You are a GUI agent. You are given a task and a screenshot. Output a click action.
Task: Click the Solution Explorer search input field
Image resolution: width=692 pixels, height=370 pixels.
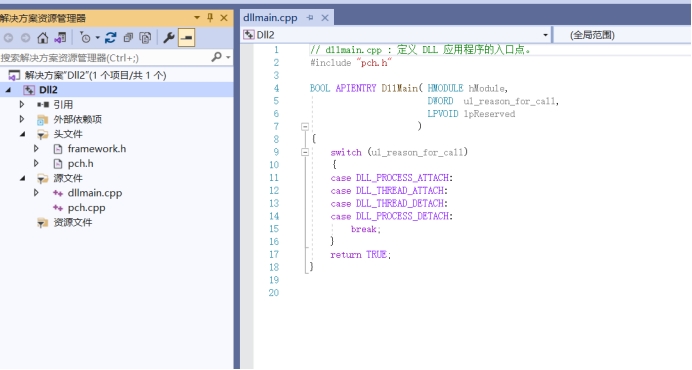[105, 57]
